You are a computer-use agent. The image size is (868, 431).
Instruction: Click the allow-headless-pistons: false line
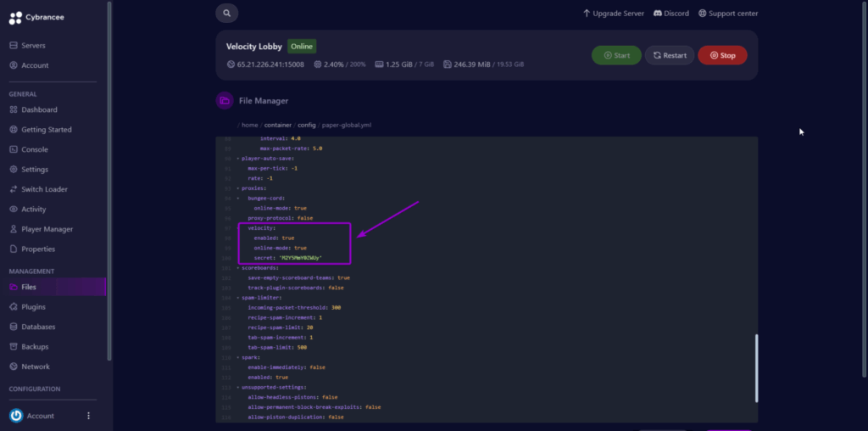pos(292,397)
